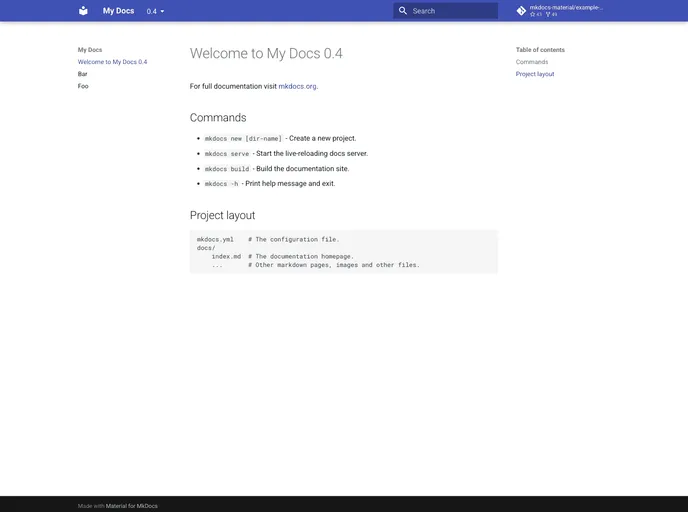Click the My Docs header title

[118, 11]
